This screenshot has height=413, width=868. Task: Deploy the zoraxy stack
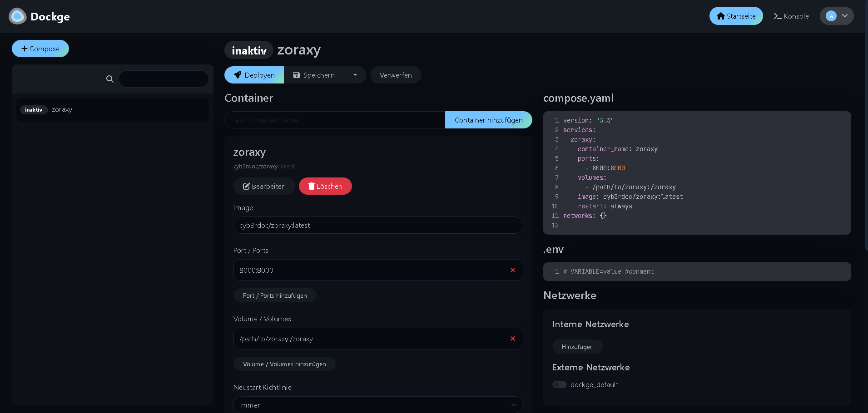pos(254,75)
